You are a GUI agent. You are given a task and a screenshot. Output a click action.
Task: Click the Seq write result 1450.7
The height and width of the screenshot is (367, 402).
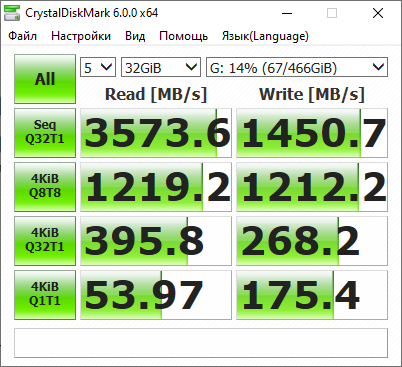click(x=312, y=133)
